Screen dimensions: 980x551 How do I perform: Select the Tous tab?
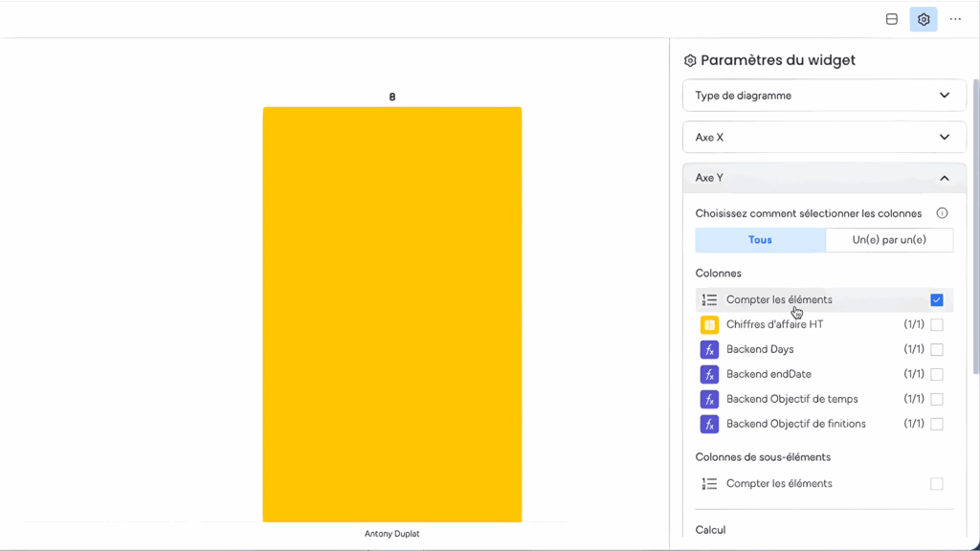click(760, 240)
